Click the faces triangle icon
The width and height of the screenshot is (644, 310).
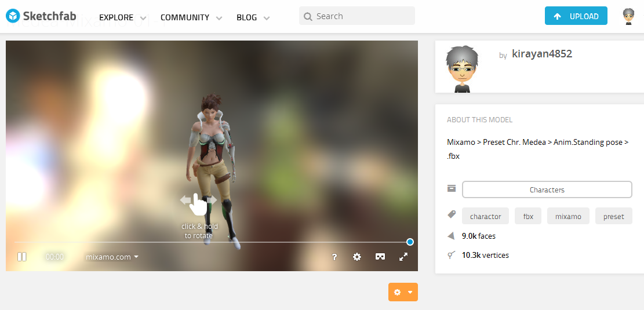(451, 236)
